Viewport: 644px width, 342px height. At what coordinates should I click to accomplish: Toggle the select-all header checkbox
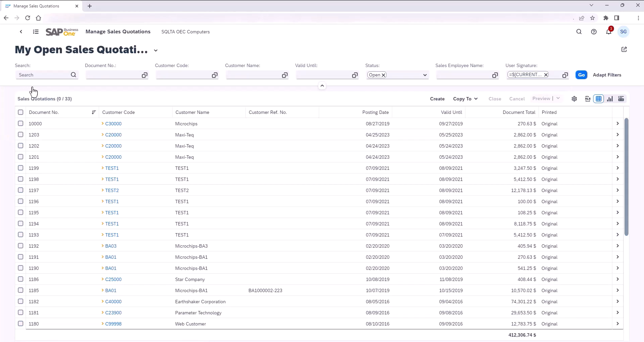(21, 112)
